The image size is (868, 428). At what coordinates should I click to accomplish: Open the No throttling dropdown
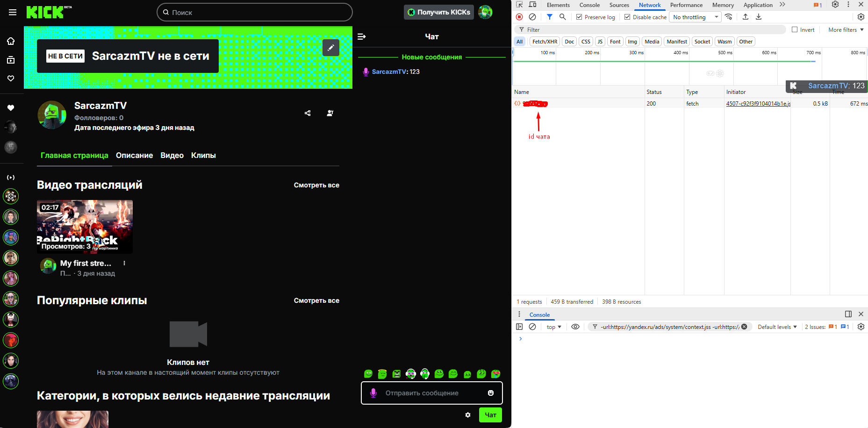coord(695,17)
